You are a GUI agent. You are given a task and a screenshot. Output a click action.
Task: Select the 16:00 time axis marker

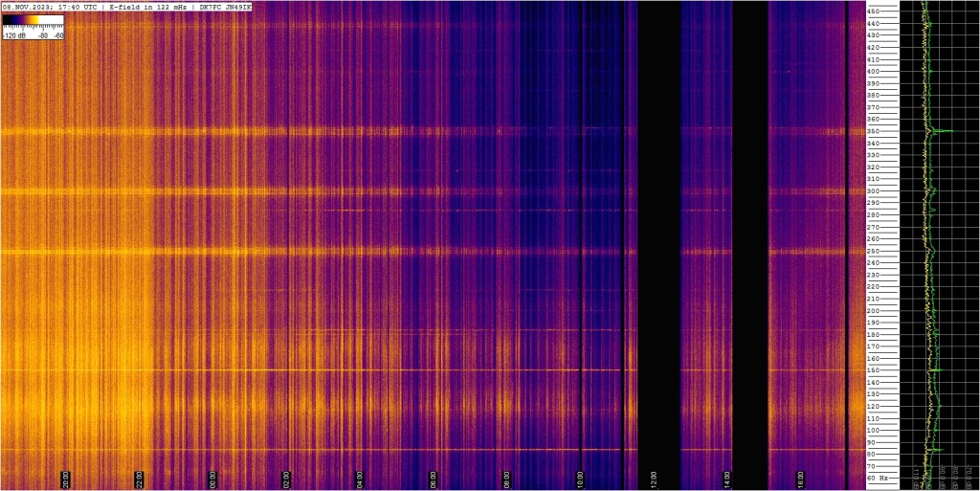[800, 480]
